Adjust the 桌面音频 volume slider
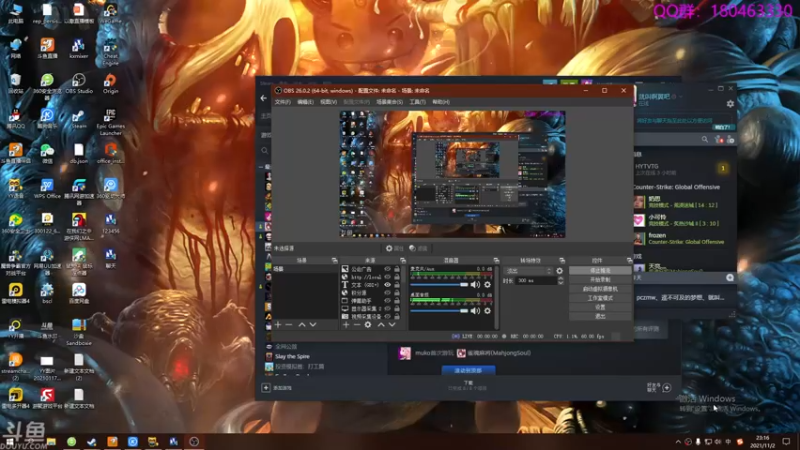Screen dimensions: 800x450 coord(439,311)
